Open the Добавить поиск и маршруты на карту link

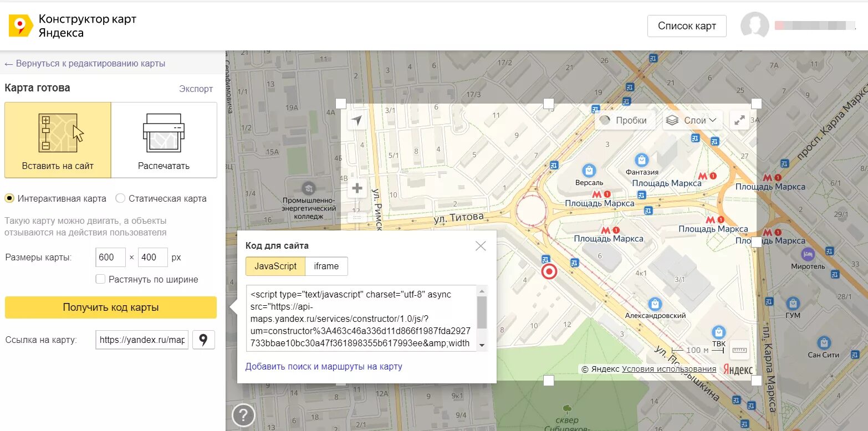pos(324,366)
